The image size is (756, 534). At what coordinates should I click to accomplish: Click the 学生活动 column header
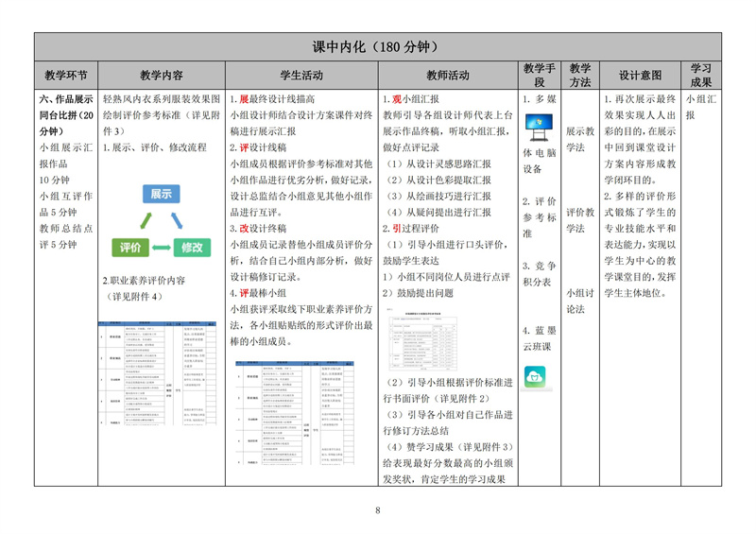tap(301, 76)
